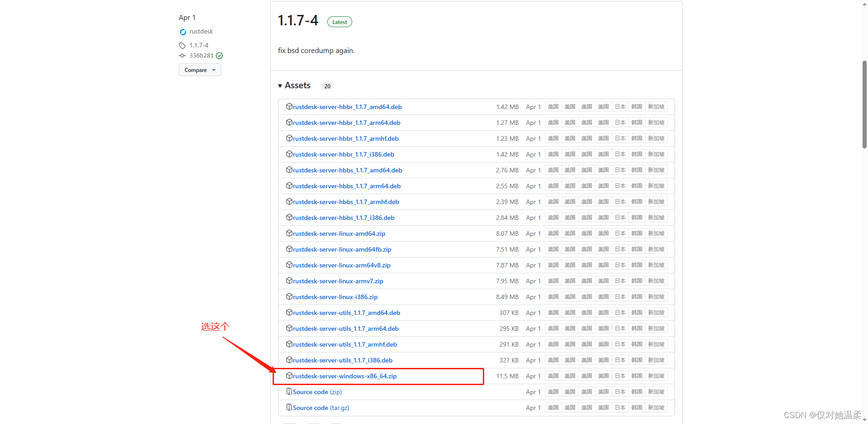Open the 1.1.7-4 tag link in sidebar
The image size is (868, 424).
coord(199,46)
